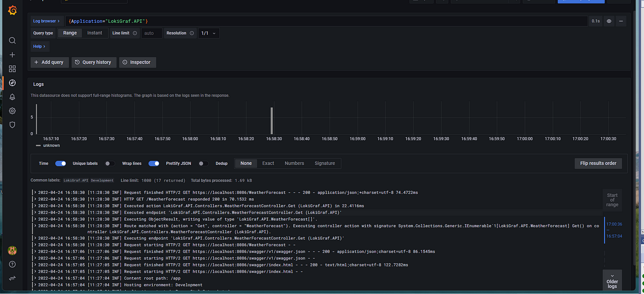
Task: Expand the 'Request finished HTTP/2 GET WeatherForecast' log row
Action: (35, 193)
